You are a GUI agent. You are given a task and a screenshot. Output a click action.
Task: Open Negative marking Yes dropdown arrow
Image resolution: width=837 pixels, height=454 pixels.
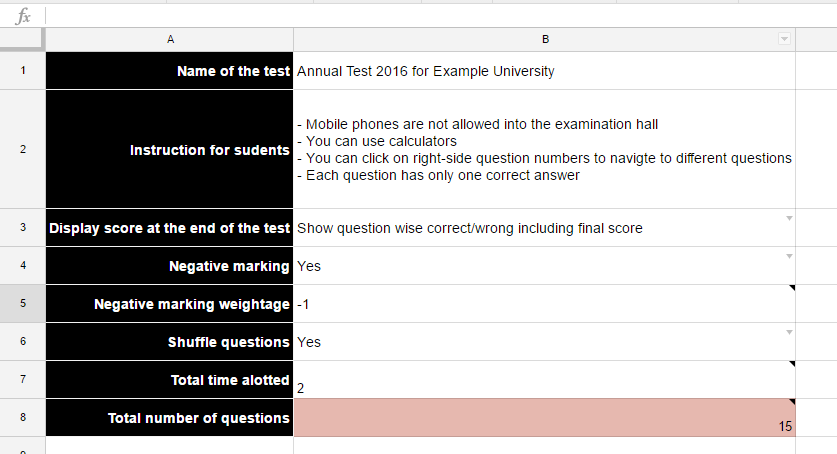(x=789, y=257)
